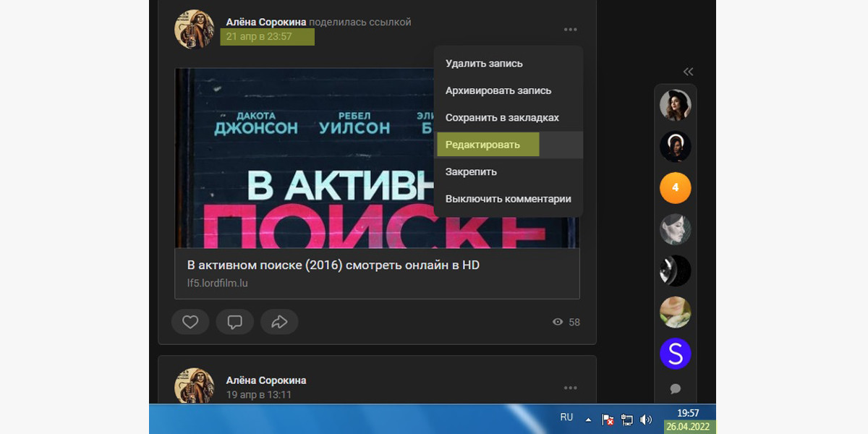Open chat with the first sidebar contact avatar
Image resolution: width=868 pixels, height=434 pixels.
tap(676, 106)
